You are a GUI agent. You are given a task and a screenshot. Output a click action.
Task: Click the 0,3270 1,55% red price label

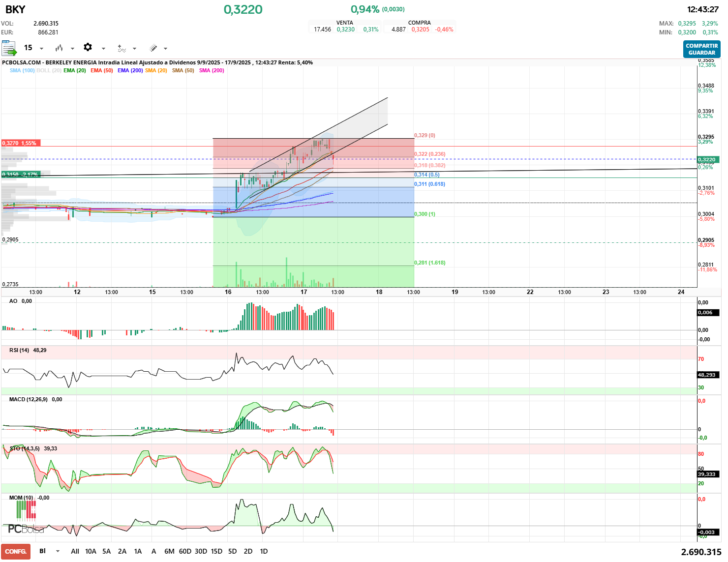[21, 143]
